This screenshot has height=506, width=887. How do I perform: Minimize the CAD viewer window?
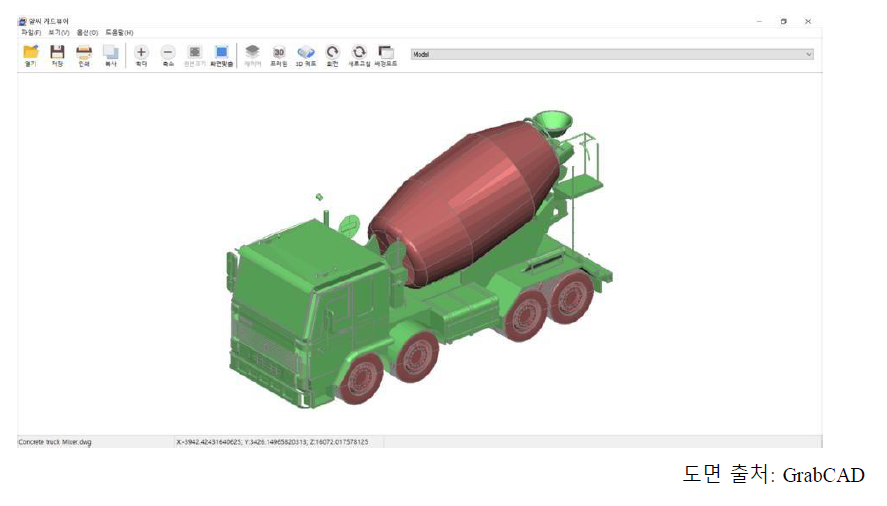pyautogui.click(x=759, y=22)
